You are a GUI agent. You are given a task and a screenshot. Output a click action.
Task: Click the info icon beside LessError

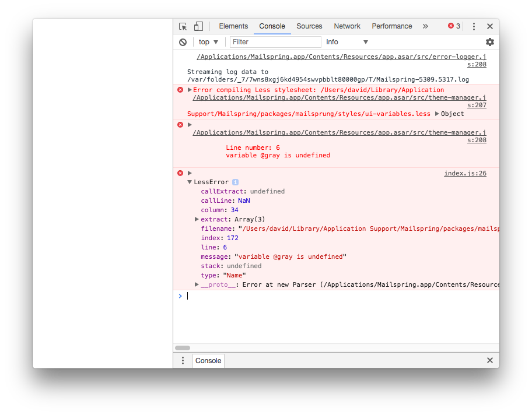point(235,182)
